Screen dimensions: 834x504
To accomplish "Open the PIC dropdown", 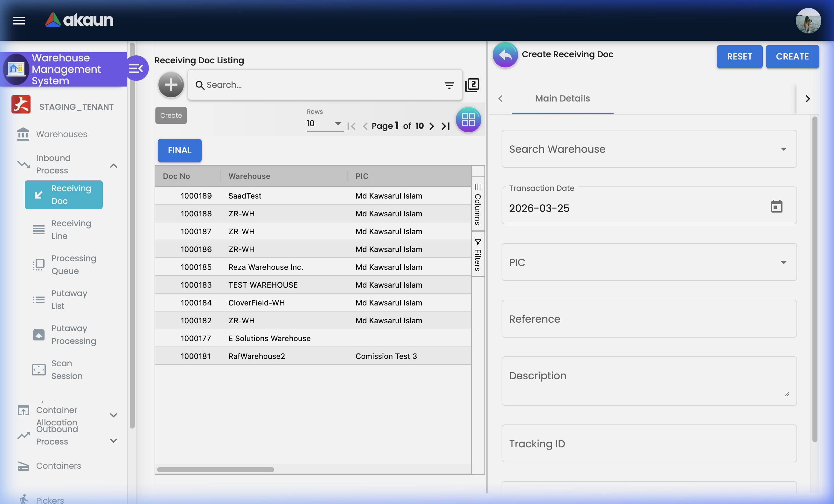I will [x=783, y=262].
